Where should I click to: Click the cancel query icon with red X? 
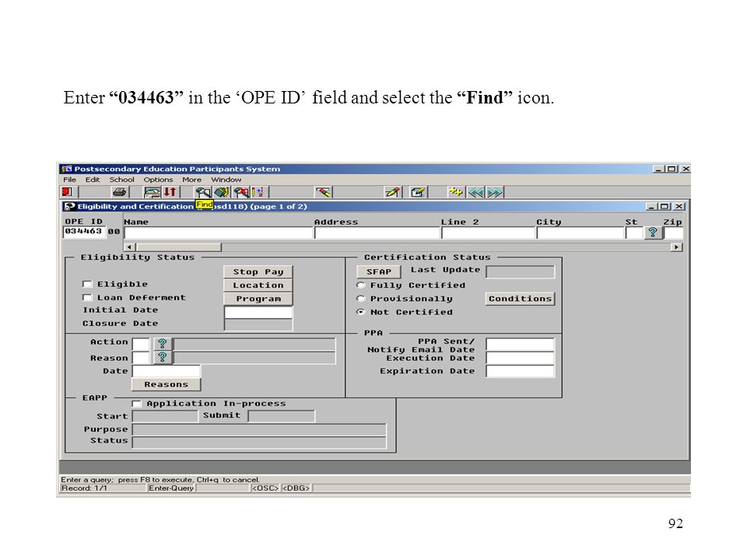pos(241,192)
